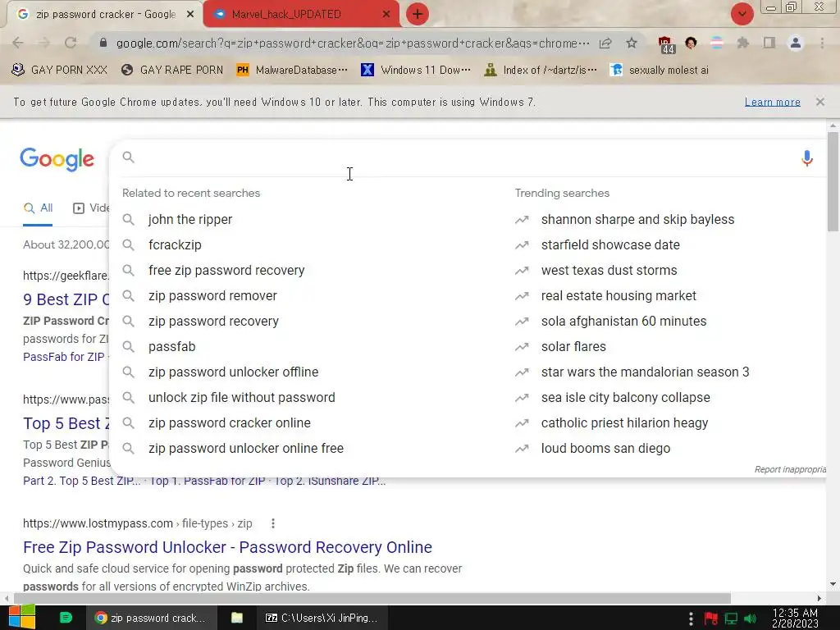Click the 'Report inappropriate' link
The height and width of the screenshot is (630, 840).
[790, 470]
